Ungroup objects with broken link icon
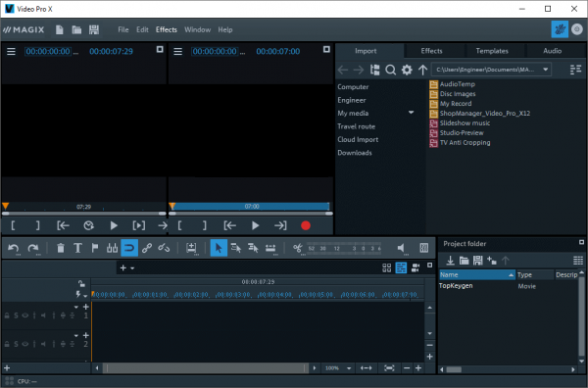The width and height of the screenshot is (588, 388). (164, 248)
